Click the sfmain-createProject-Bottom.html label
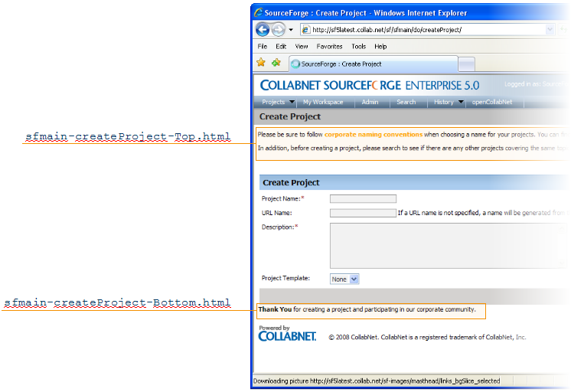571x392 pixels. 117,302
